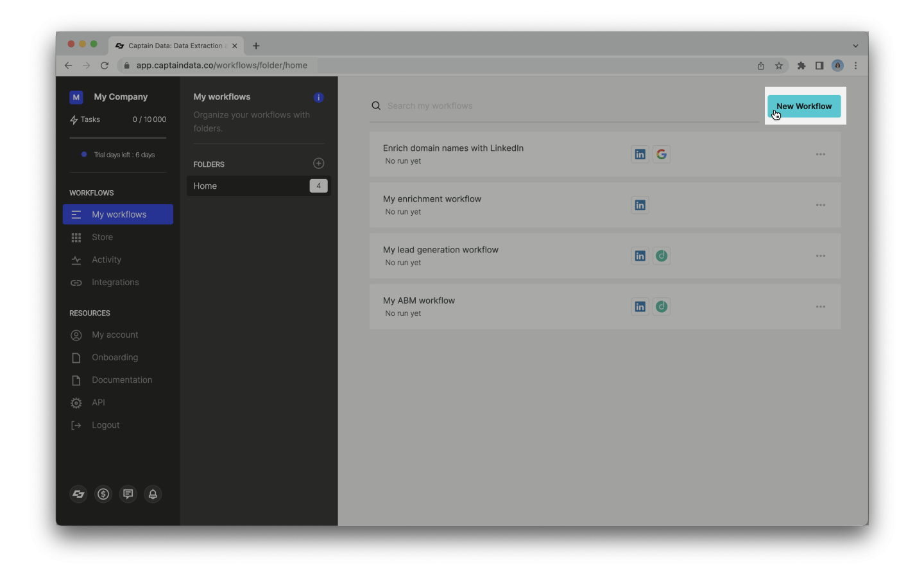Click the search magnifier icon
Screen dimensions: 924x578
pyautogui.click(x=376, y=106)
